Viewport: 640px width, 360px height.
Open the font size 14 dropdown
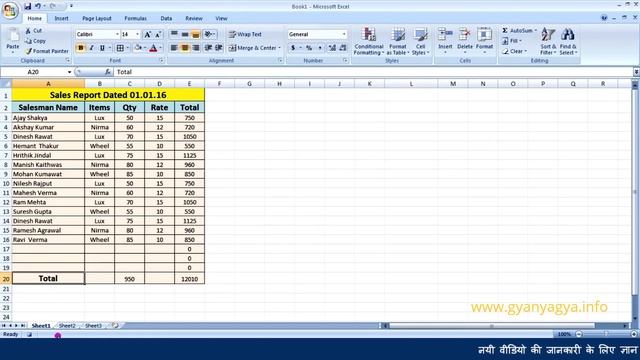click(x=138, y=35)
